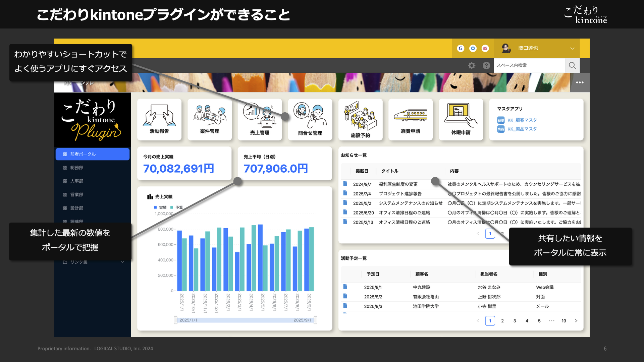
Task: Select 人事部 in sidebar
Action: (x=93, y=181)
